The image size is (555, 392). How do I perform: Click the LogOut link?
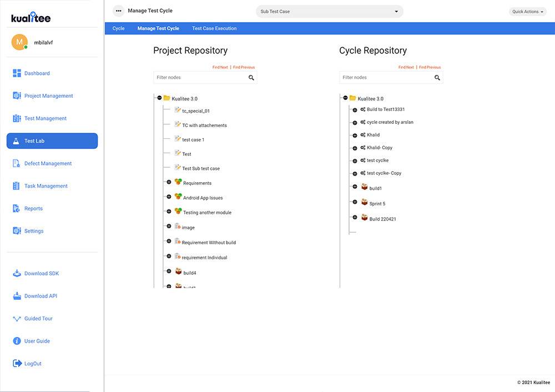[x=33, y=364]
